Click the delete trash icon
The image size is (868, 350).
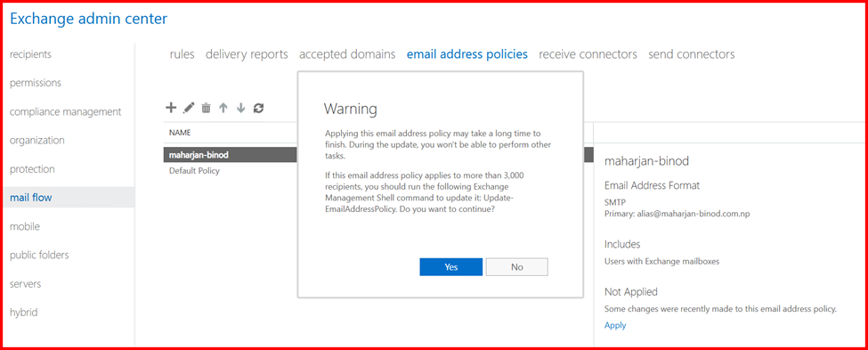(206, 108)
